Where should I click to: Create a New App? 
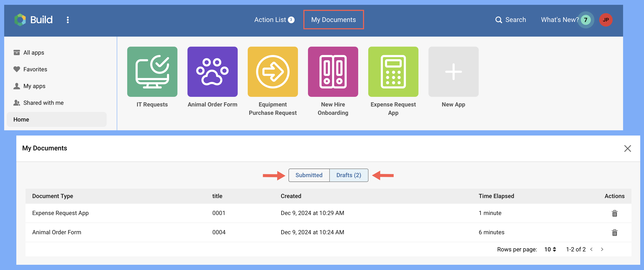point(453,72)
